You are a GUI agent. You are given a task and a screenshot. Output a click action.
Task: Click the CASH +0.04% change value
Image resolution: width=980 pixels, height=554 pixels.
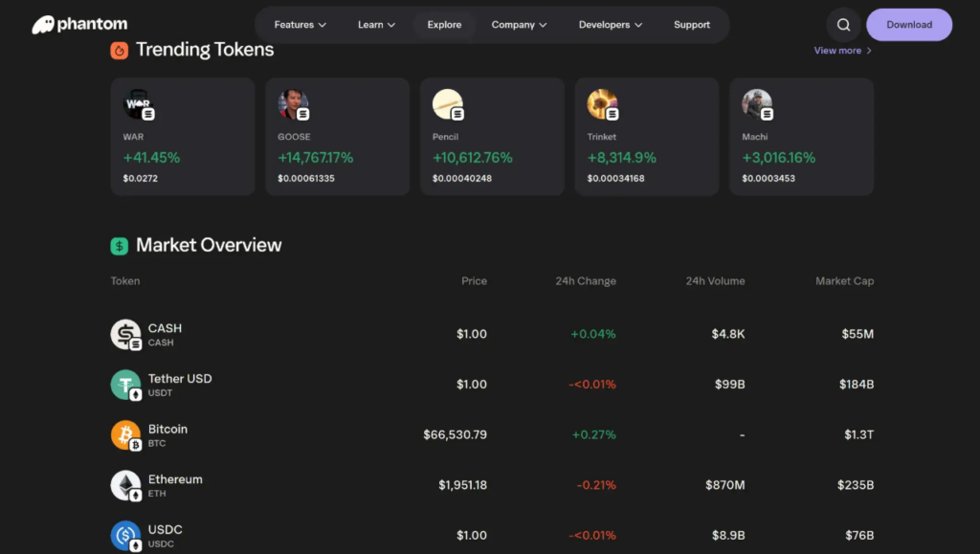pos(593,334)
